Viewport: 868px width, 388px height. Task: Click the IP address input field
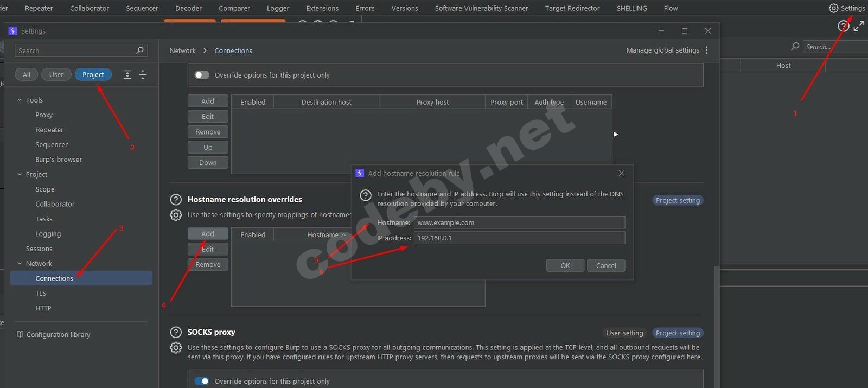(519, 238)
